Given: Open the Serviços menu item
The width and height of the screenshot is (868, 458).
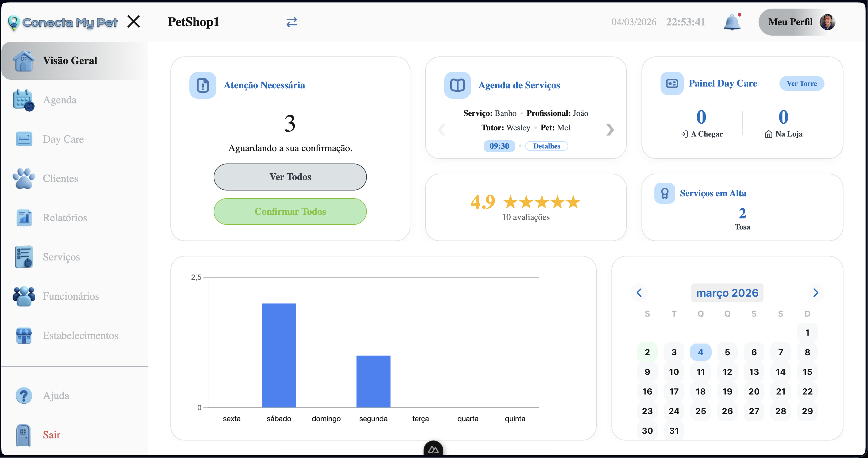Looking at the screenshot, I should coord(61,257).
